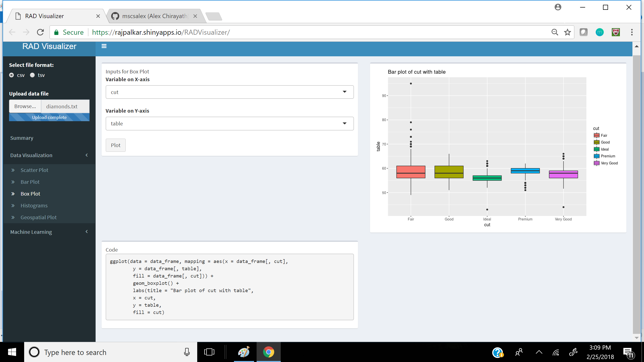Click Browse to upload a file

pyautogui.click(x=25, y=106)
